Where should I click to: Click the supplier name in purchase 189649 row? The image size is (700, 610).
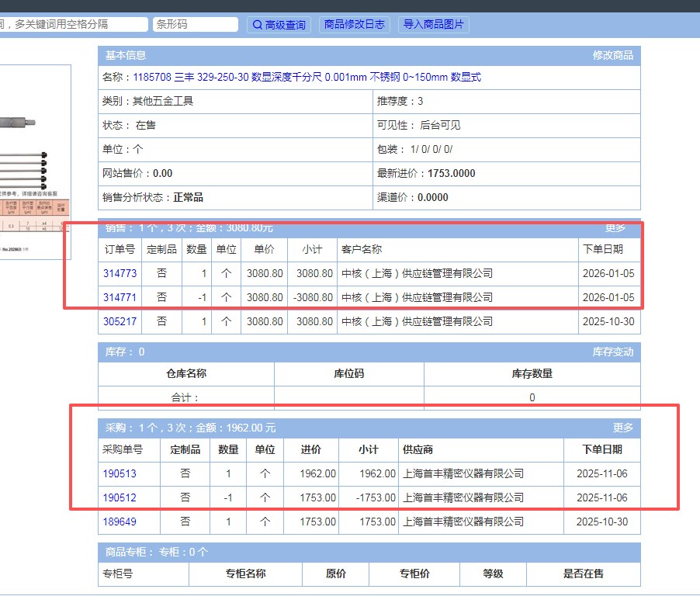(463, 522)
